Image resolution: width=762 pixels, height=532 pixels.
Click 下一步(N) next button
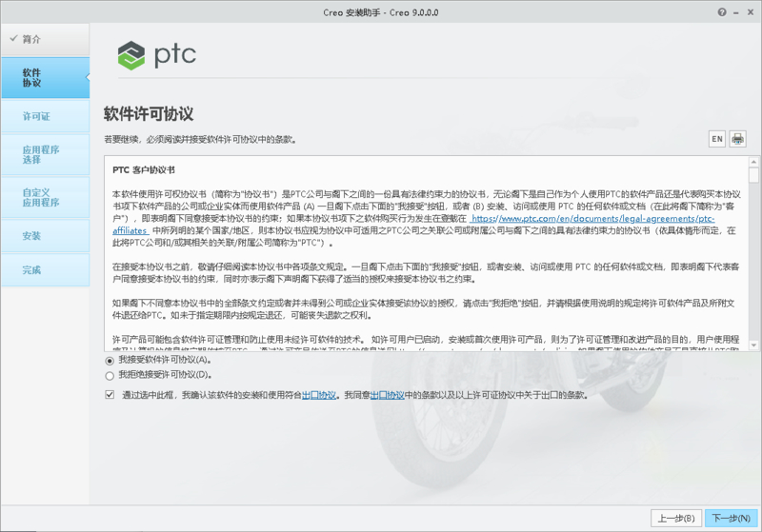(x=731, y=519)
